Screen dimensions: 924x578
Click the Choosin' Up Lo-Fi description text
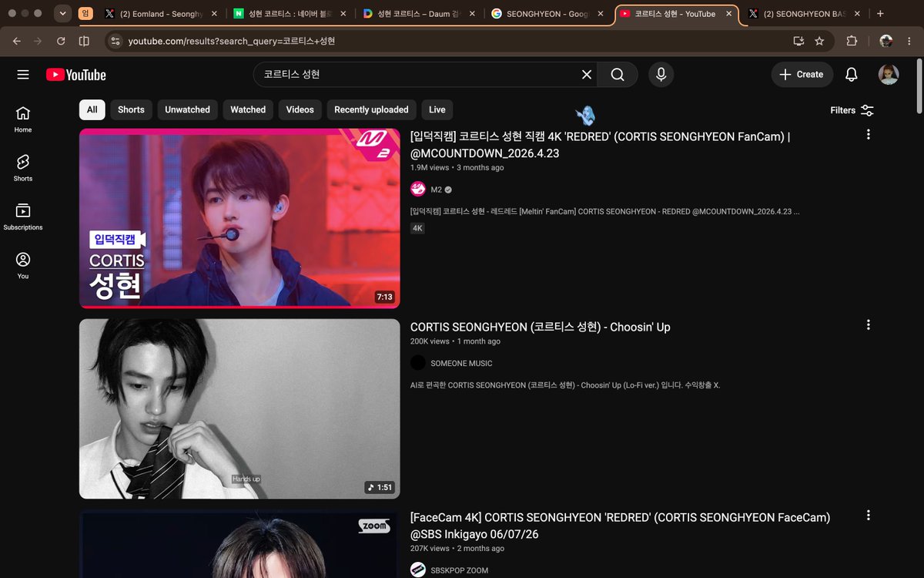pyautogui.click(x=565, y=385)
